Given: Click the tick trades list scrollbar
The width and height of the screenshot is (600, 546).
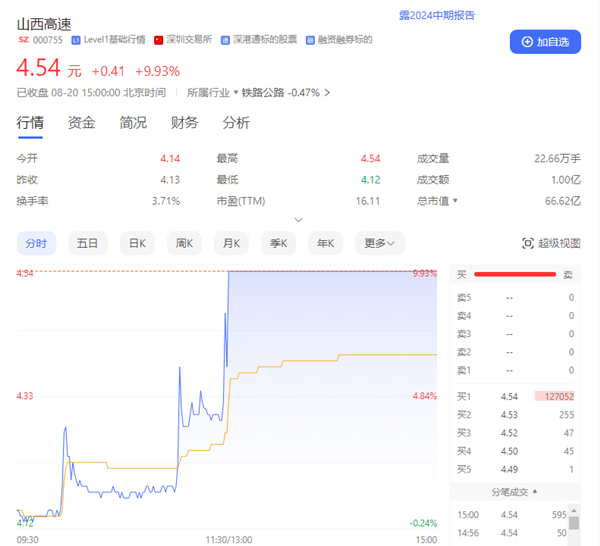Looking at the screenshot, I should (574, 522).
